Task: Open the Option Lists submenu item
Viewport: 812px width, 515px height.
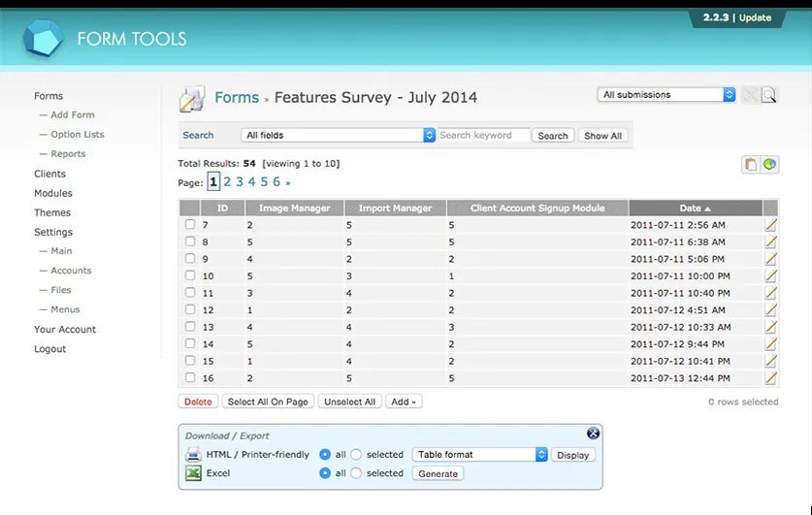Action: [78, 135]
